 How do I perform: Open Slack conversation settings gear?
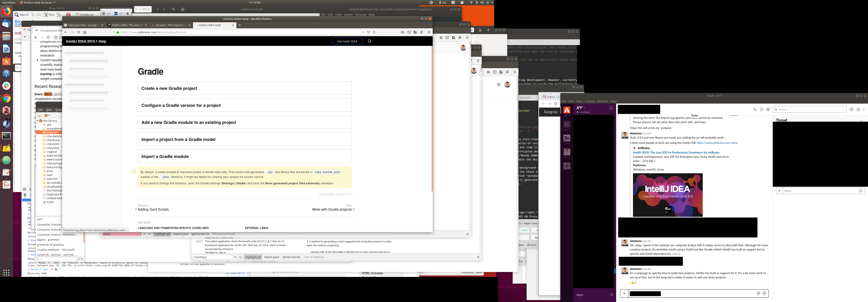(x=768, y=109)
